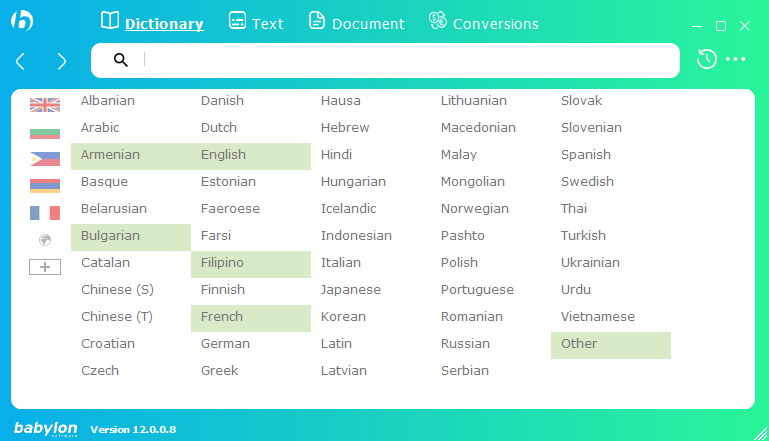Select Danish in the language list

(222, 101)
